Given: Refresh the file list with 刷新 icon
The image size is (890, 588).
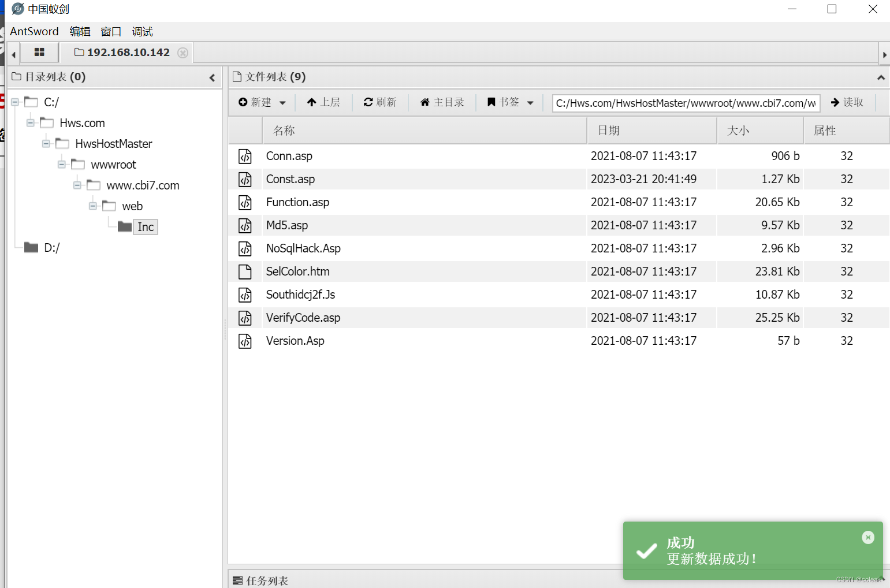Looking at the screenshot, I should [368, 102].
